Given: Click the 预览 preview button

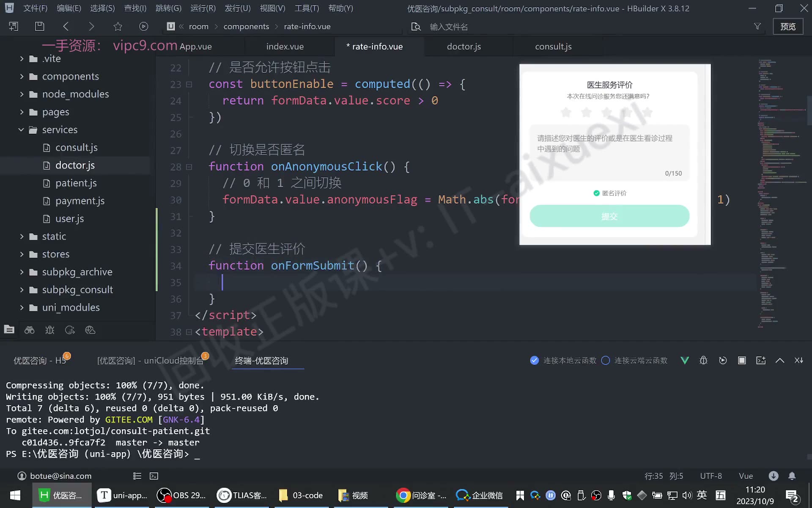Looking at the screenshot, I should pyautogui.click(x=788, y=26).
